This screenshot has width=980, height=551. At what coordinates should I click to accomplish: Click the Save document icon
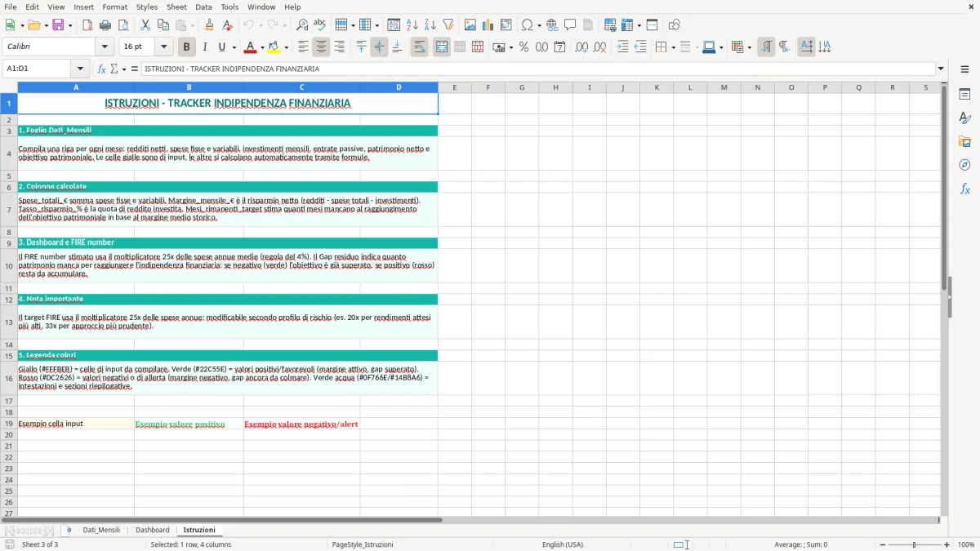[x=58, y=25]
